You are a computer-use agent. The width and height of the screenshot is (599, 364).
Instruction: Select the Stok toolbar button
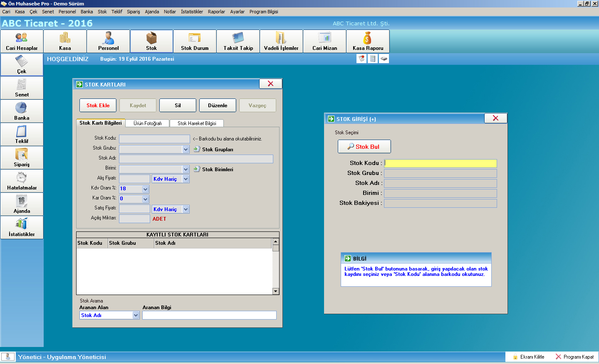[x=151, y=41]
